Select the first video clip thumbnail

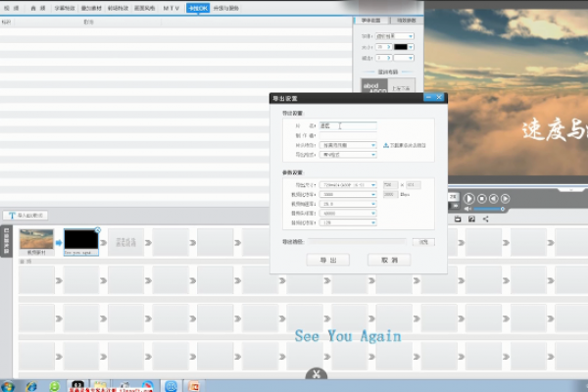(x=36, y=239)
